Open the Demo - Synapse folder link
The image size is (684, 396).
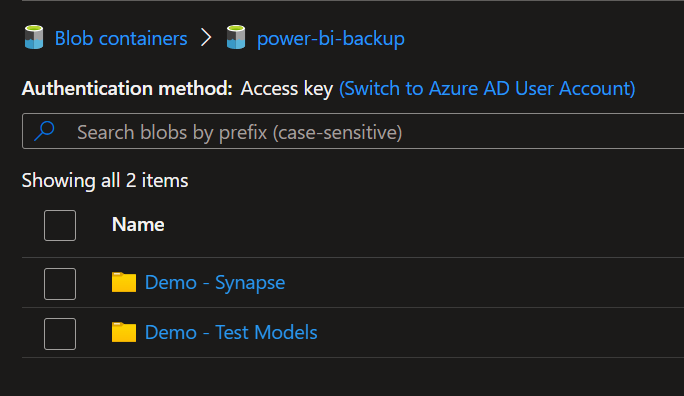[215, 283]
